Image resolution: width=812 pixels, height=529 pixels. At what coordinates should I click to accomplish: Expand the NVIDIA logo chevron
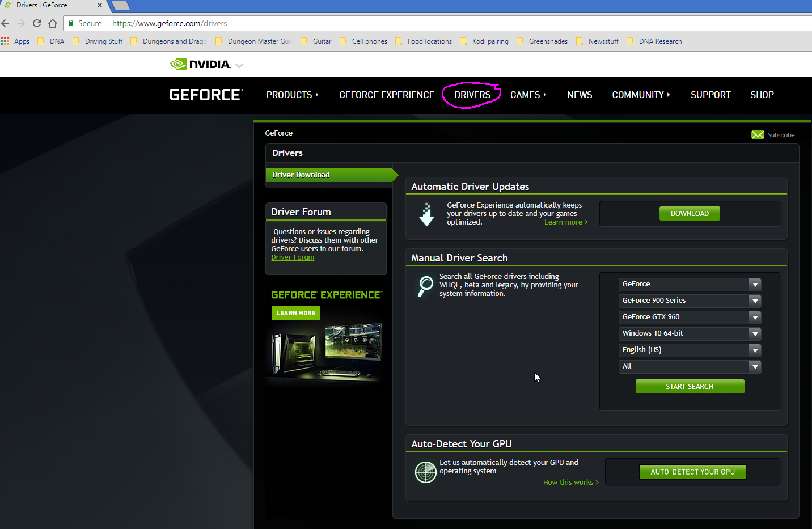(239, 66)
